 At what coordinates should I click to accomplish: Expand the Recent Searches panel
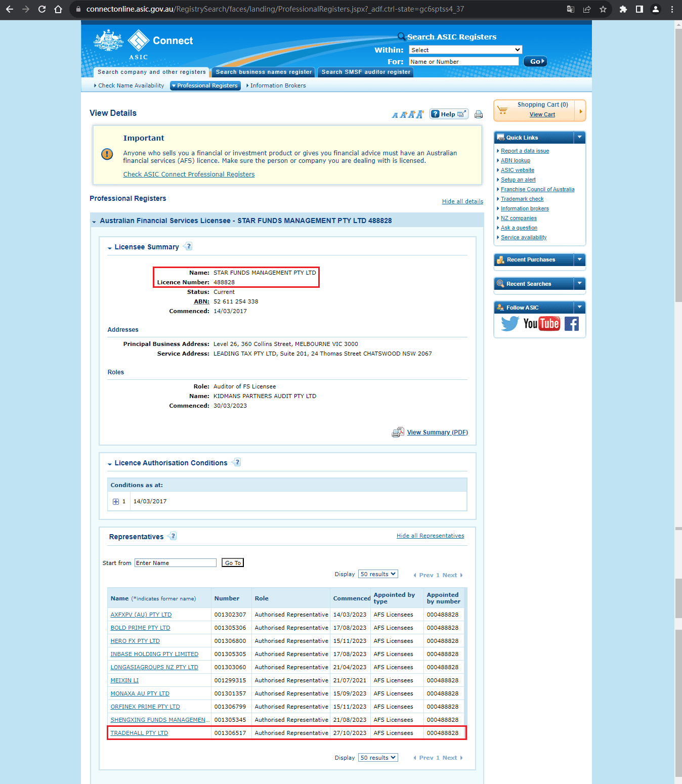click(x=580, y=284)
